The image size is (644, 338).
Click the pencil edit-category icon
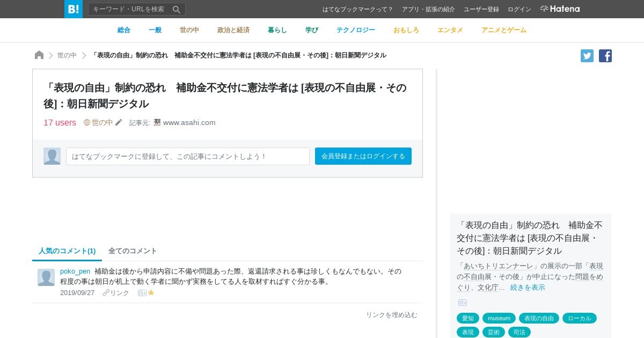coord(119,122)
